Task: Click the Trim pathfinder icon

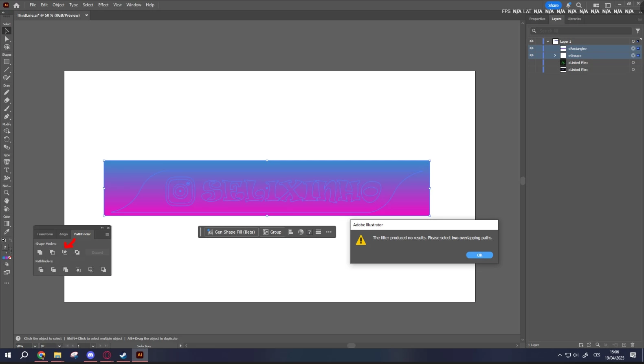Action: click(53, 270)
